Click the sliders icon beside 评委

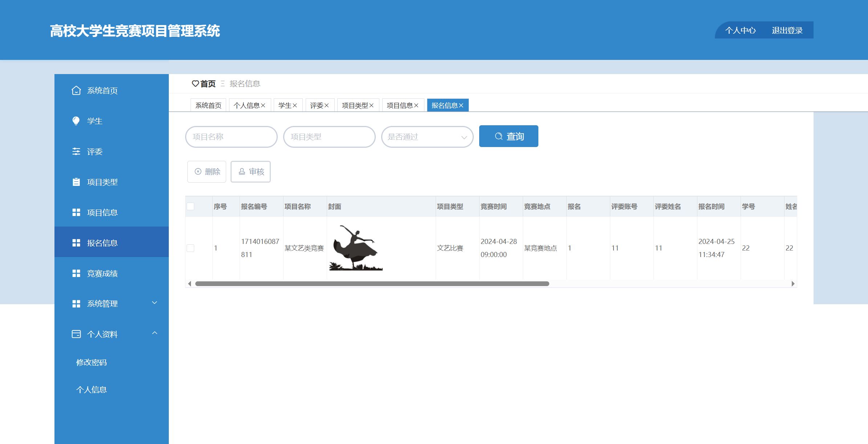(76, 151)
